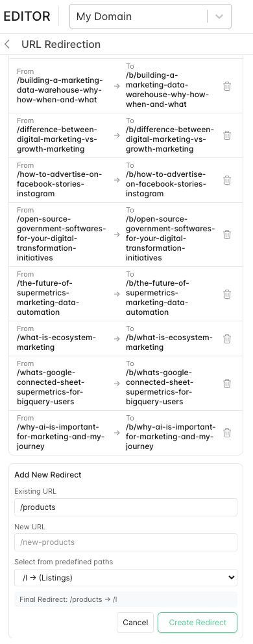The width and height of the screenshot is (253, 644).
Task: Cancel adding the new redirect
Action: click(x=136, y=623)
